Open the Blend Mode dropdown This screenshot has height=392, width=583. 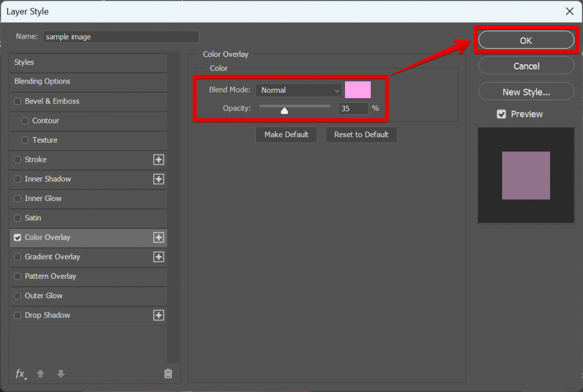point(299,90)
